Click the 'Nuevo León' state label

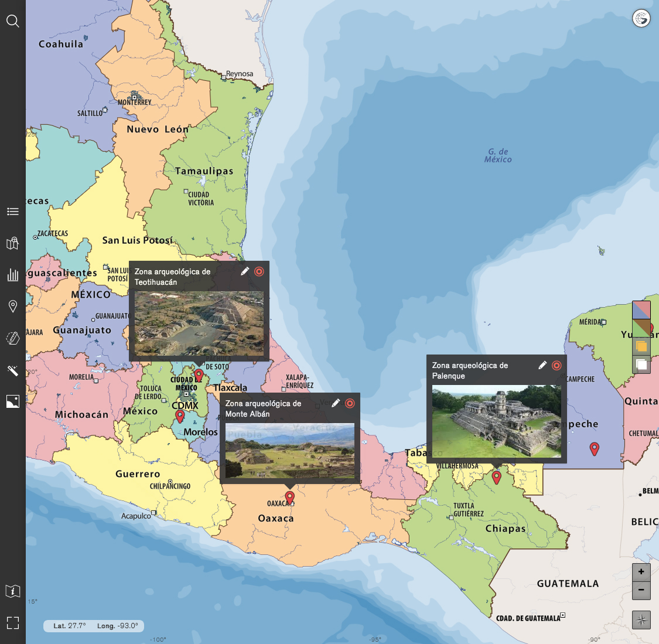pyautogui.click(x=158, y=130)
